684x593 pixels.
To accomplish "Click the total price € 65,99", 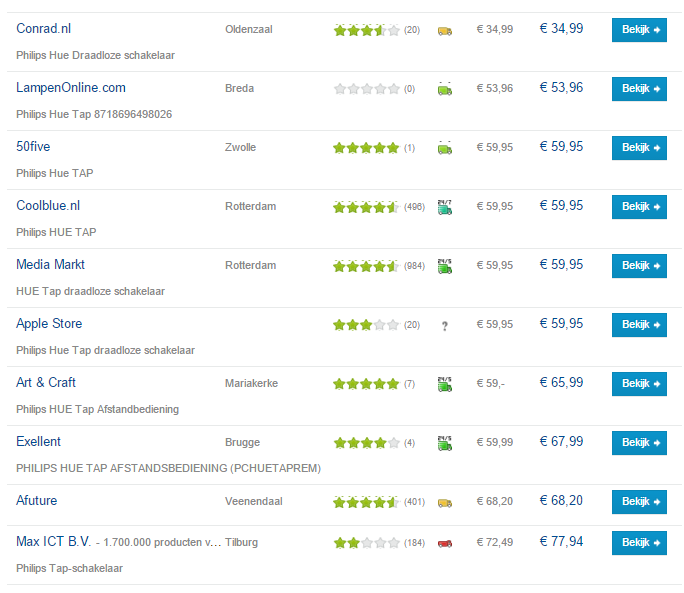I will tap(561, 383).
